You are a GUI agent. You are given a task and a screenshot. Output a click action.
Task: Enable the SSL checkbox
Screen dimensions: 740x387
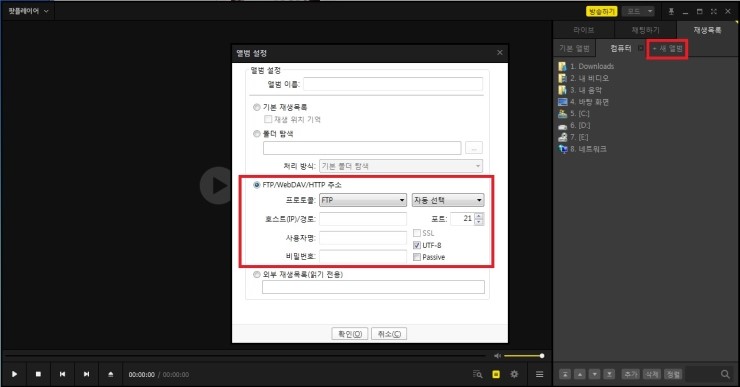click(x=417, y=233)
